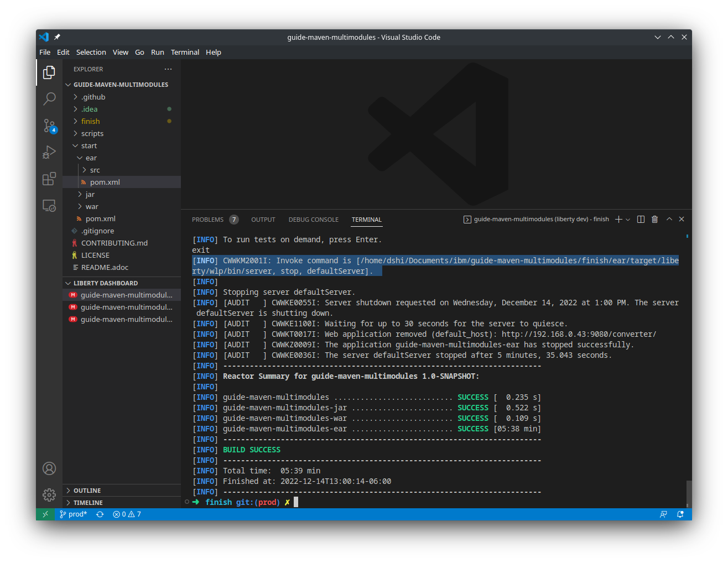
Task: Open the Run menu
Action: pyautogui.click(x=157, y=52)
